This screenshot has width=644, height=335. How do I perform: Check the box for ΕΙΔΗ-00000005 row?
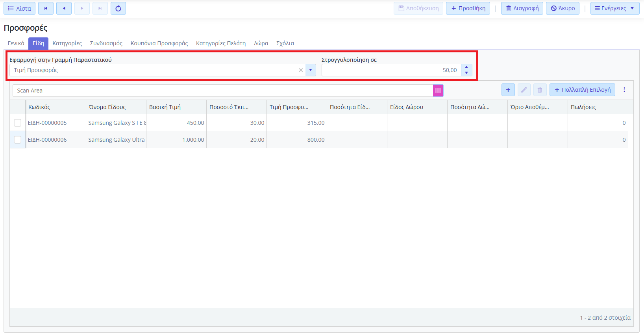click(x=18, y=123)
